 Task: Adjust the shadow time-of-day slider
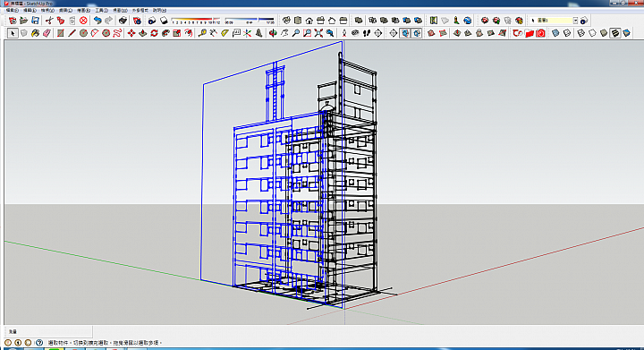250,20
